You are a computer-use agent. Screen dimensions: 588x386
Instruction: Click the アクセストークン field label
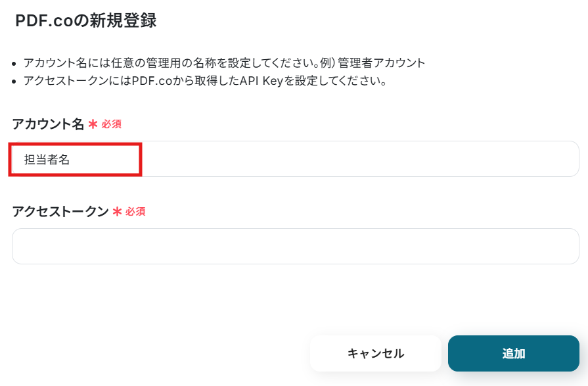[60, 211]
